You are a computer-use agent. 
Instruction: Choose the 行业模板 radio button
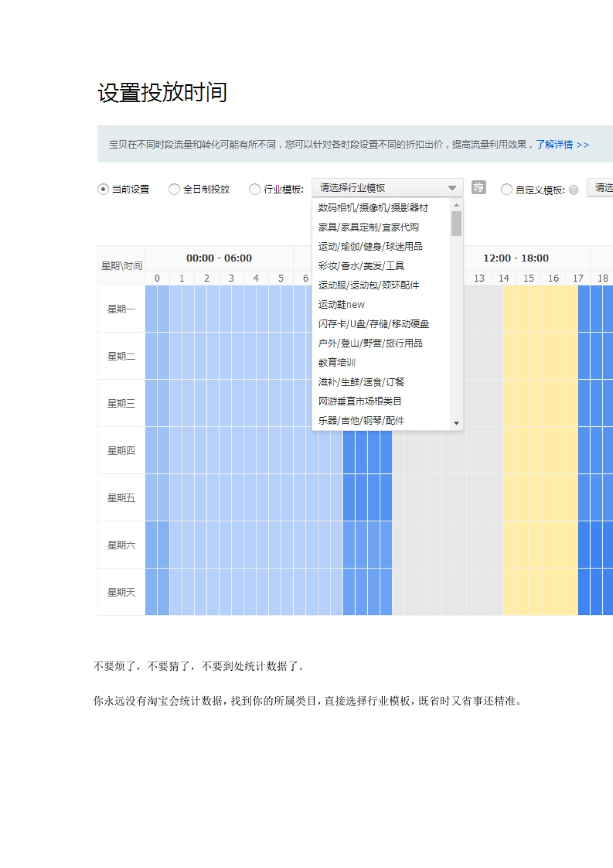tap(254, 189)
